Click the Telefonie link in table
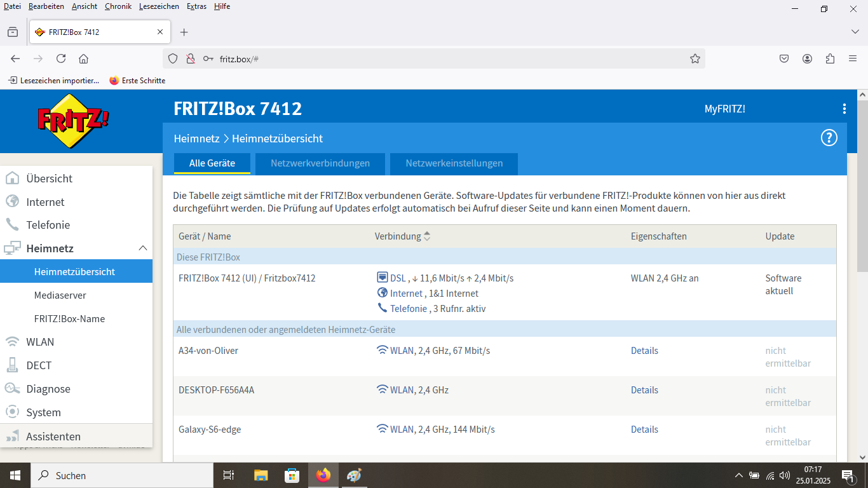 click(x=409, y=308)
